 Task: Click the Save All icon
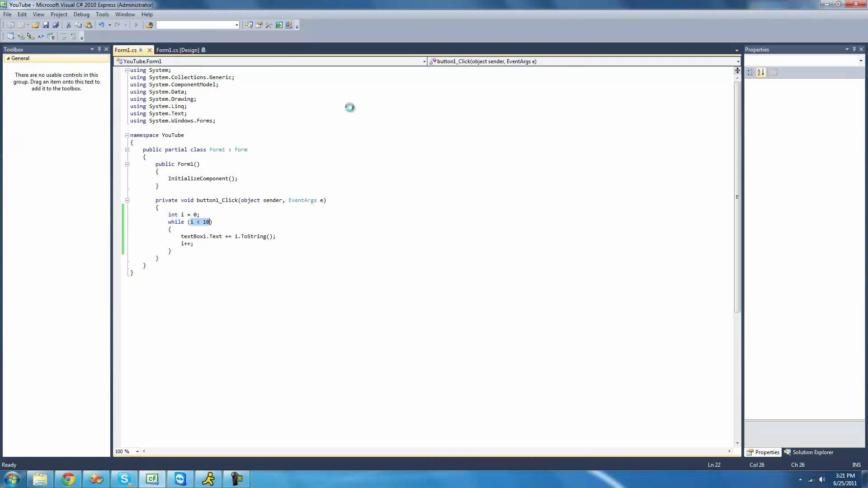pyautogui.click(x=56, y=25)
